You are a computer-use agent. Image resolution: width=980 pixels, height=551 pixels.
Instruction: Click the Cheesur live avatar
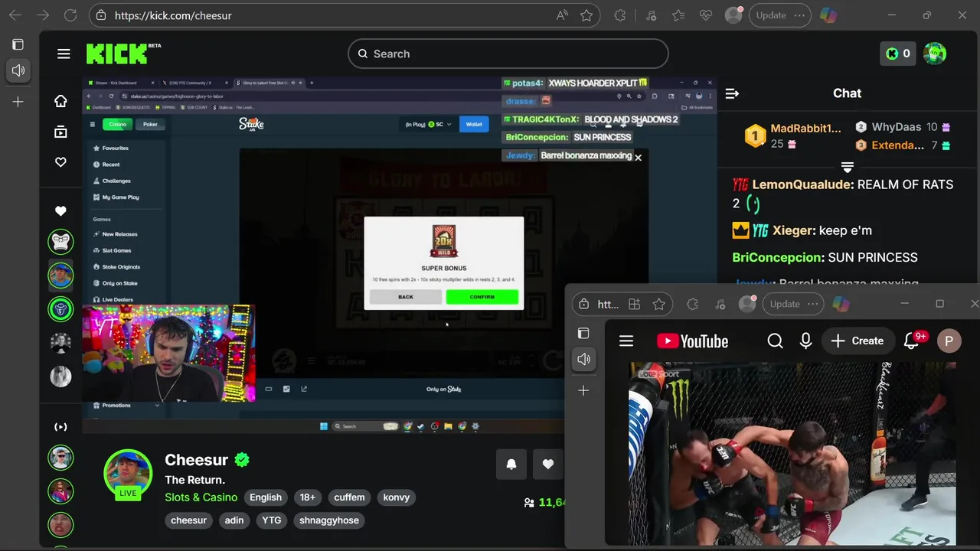(x=128, y=474)
